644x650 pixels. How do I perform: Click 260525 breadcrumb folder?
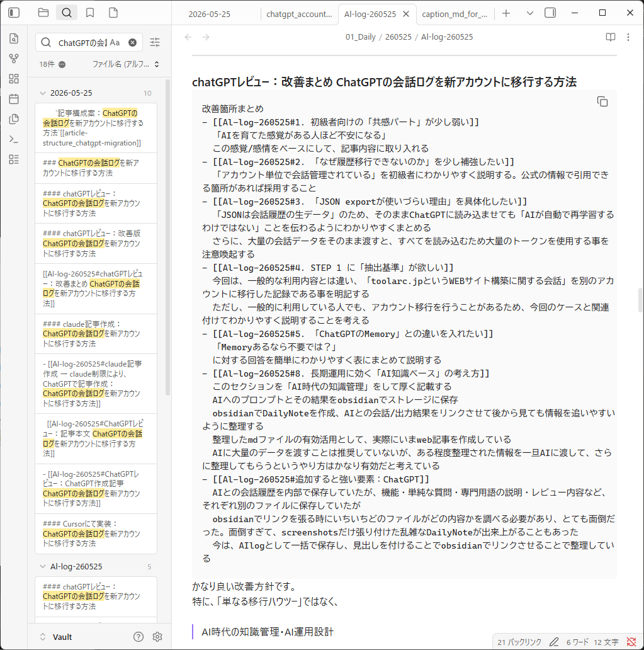tap(398, 37)
